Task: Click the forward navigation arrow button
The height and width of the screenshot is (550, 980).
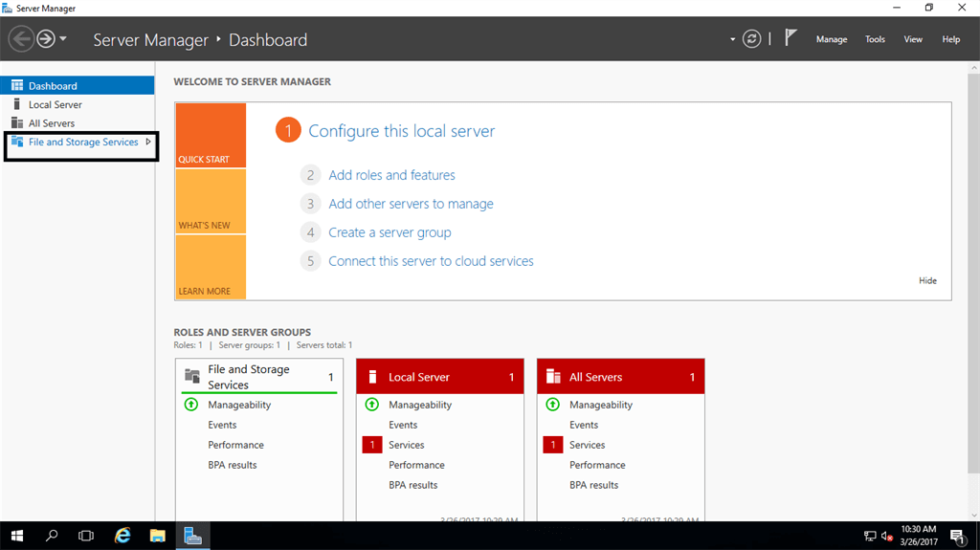Action: tap(45, 39)
